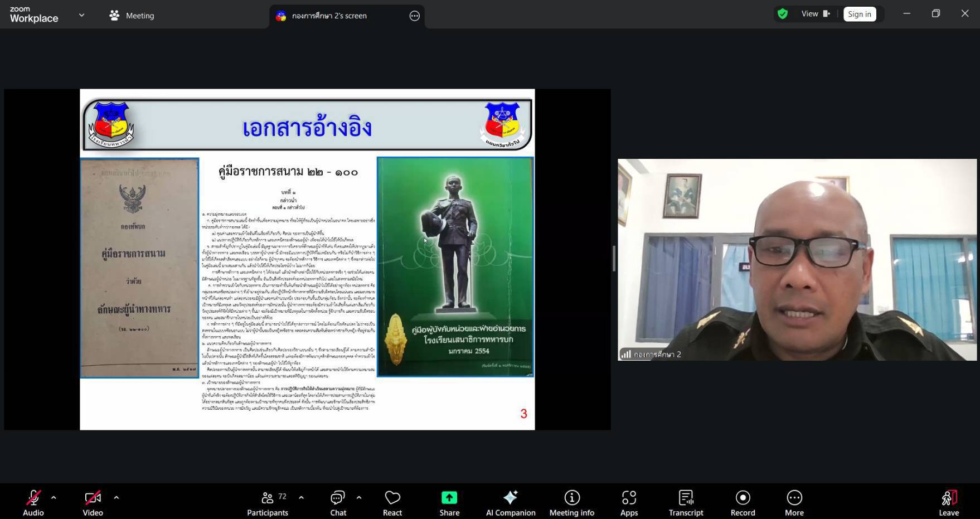980x519 pixels.
Task: Open the Apps menu
Action: click(629, 502)
